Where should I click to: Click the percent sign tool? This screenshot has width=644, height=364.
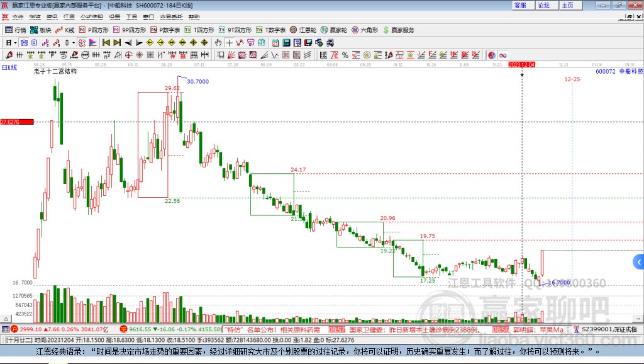[345, 55]
